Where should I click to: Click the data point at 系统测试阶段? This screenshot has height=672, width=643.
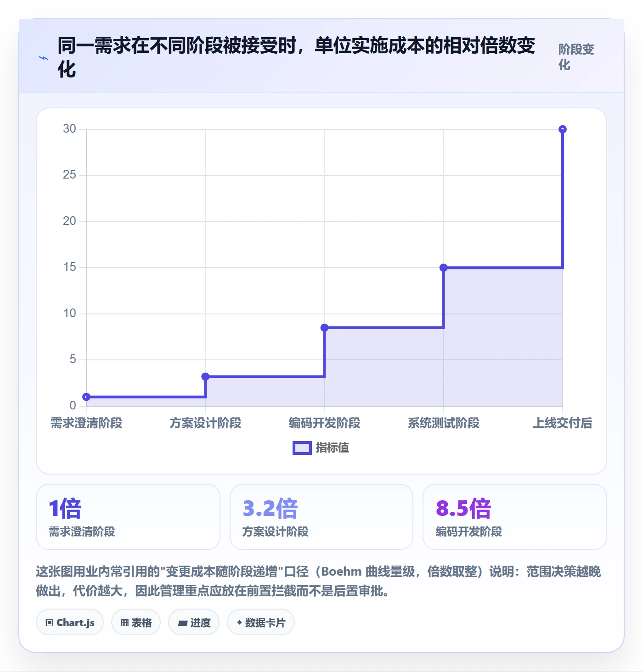[444, 268]
